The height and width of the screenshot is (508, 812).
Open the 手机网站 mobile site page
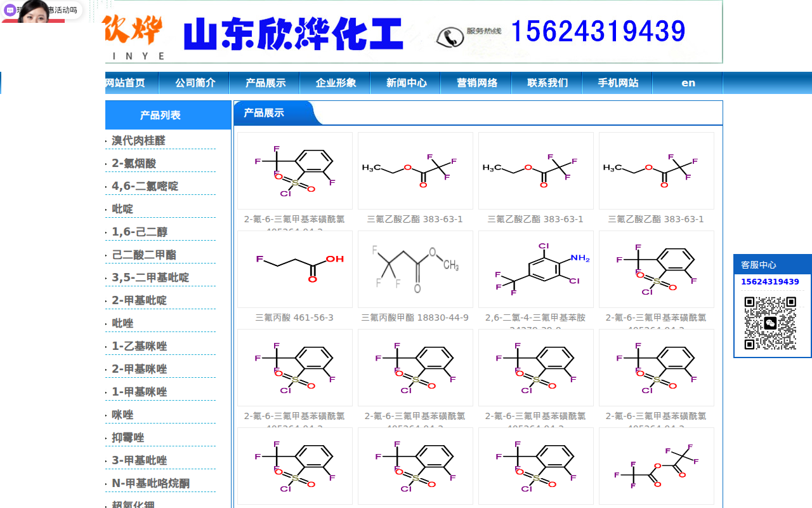617,83
